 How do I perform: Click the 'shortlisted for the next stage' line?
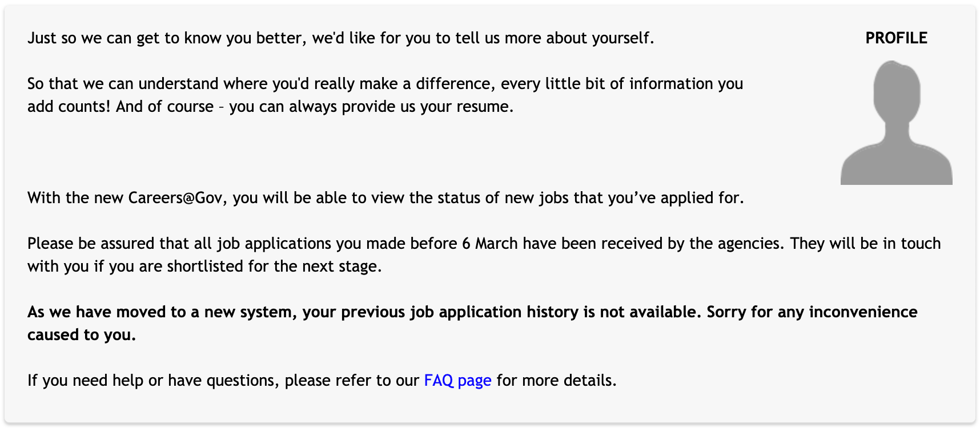pos(274,267)
